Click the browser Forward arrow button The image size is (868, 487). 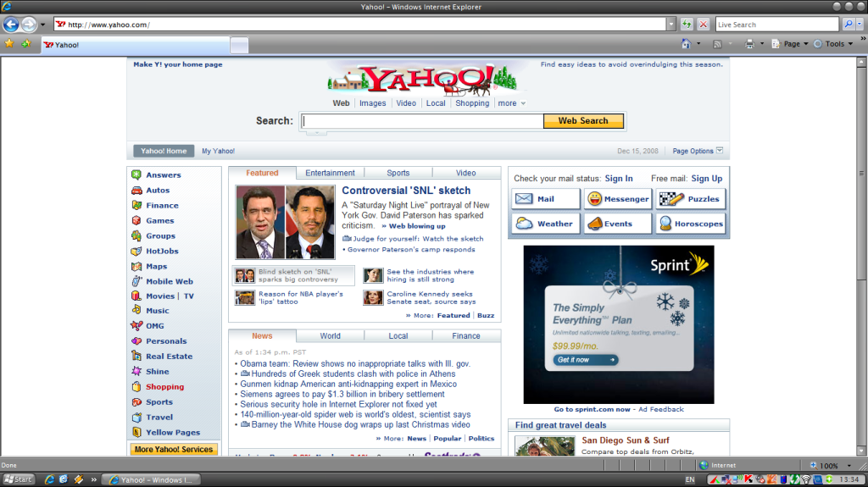(29, 25)
